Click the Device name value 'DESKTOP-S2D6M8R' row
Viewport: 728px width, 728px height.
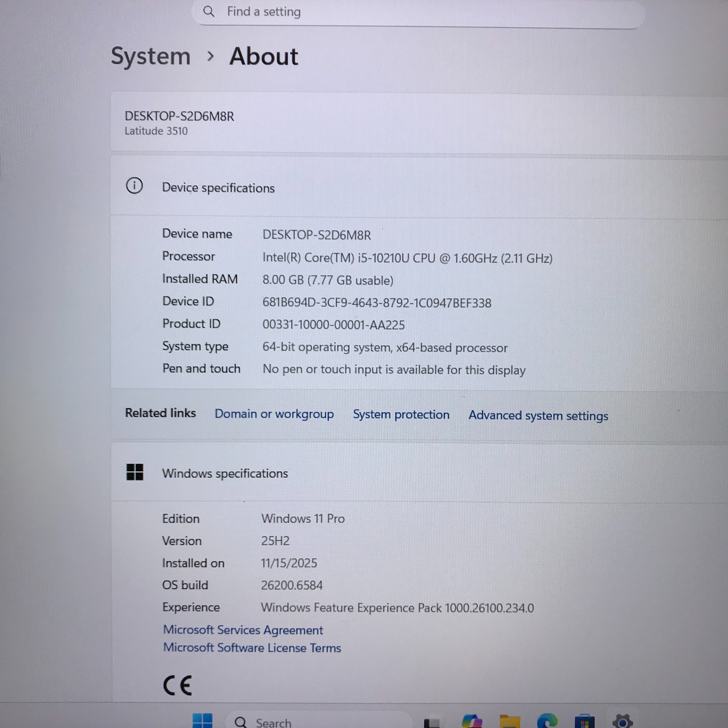(x=317, y=235)
